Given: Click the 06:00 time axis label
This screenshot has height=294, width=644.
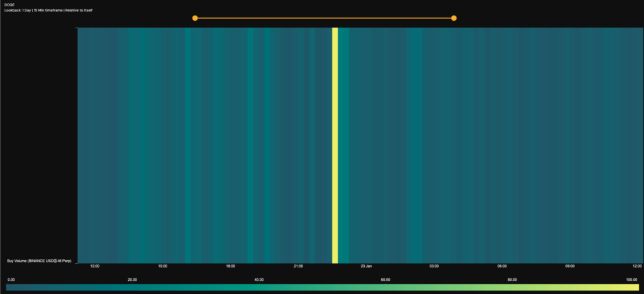Looking at the screenshot, I should tap(502, 266).
